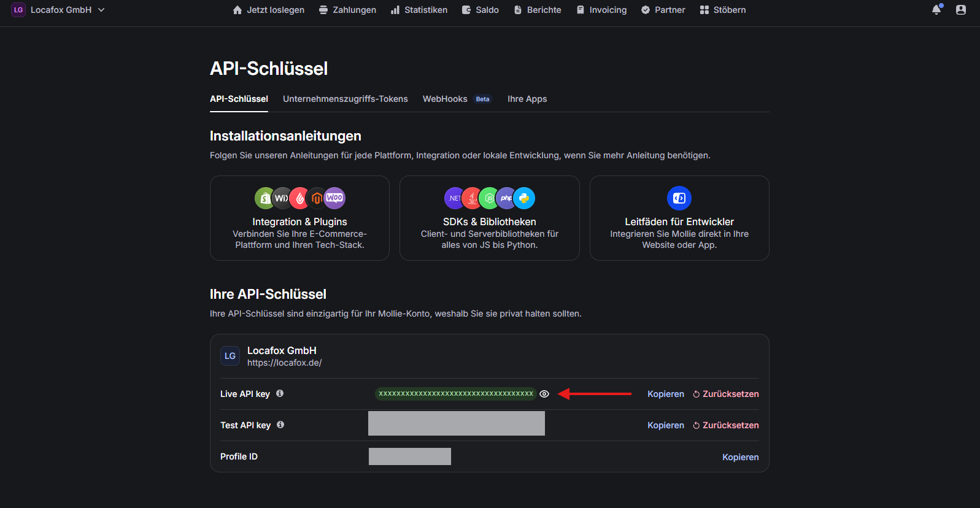Click the red flame icon in Integration & Plugins

[299, 198]
